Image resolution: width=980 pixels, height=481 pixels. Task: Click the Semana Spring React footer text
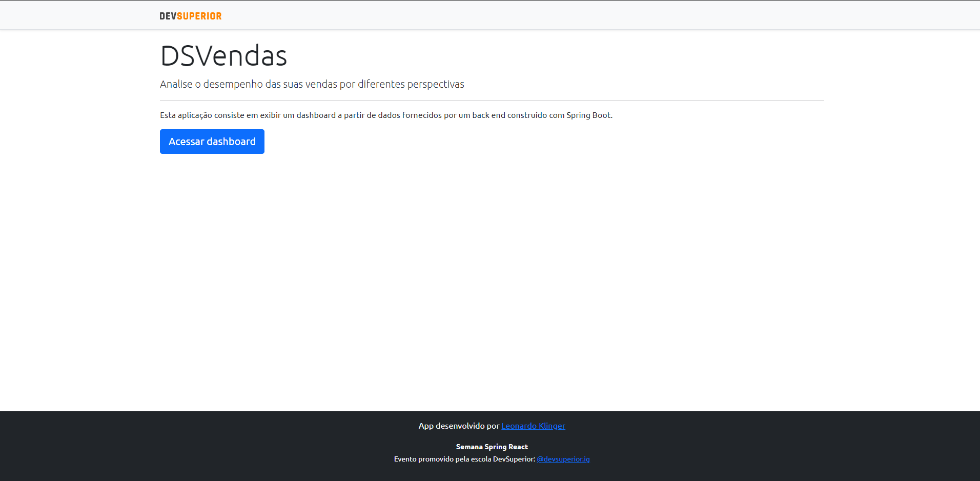[x=491, y=446]
